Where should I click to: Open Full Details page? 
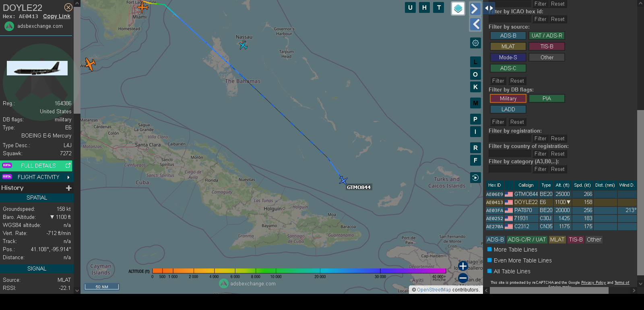click(x=37, y=165)
